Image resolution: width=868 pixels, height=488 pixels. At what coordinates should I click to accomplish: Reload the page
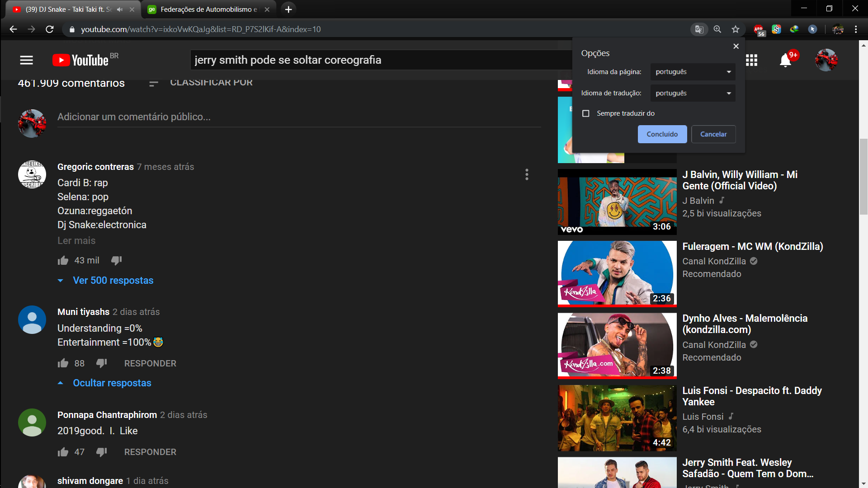point(50,29)
